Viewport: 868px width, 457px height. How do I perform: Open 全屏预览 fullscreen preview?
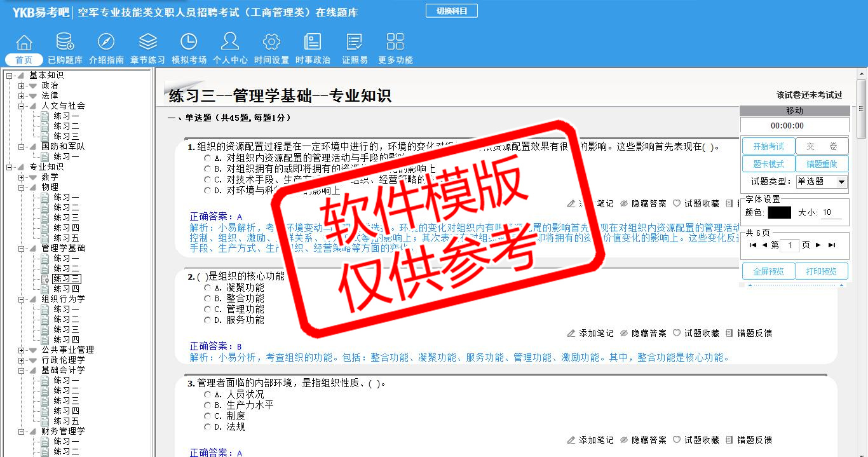[768, 271]
